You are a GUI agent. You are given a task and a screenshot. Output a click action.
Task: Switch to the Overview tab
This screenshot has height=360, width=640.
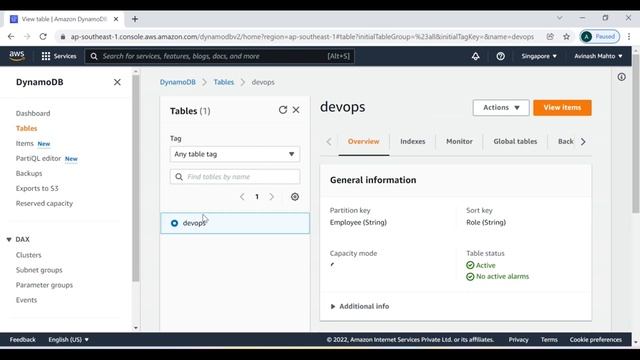point(363,142)
